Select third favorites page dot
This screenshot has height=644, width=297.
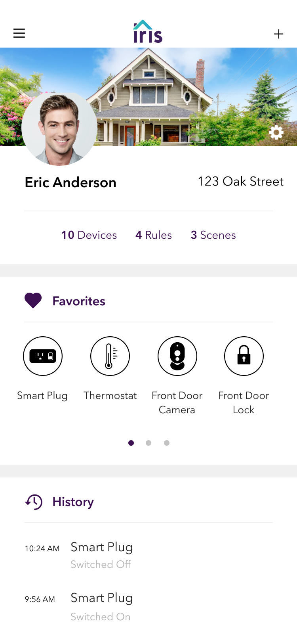167,443
